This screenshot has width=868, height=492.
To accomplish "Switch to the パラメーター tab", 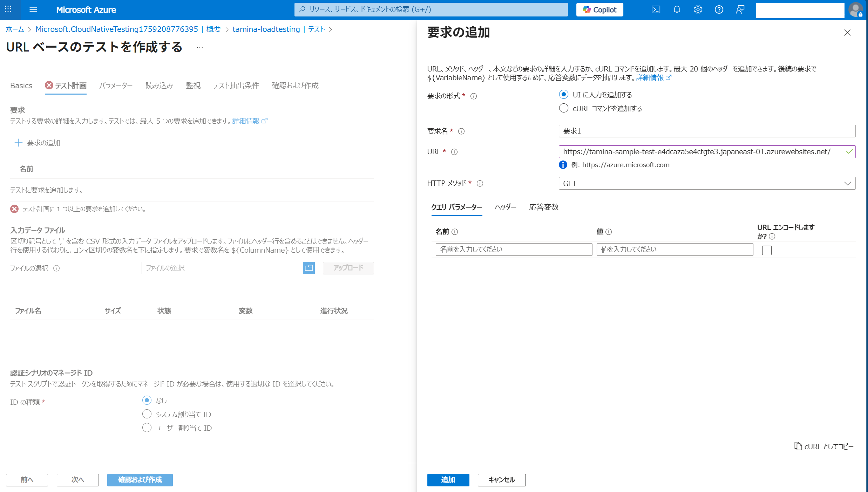I will (116, 86).
